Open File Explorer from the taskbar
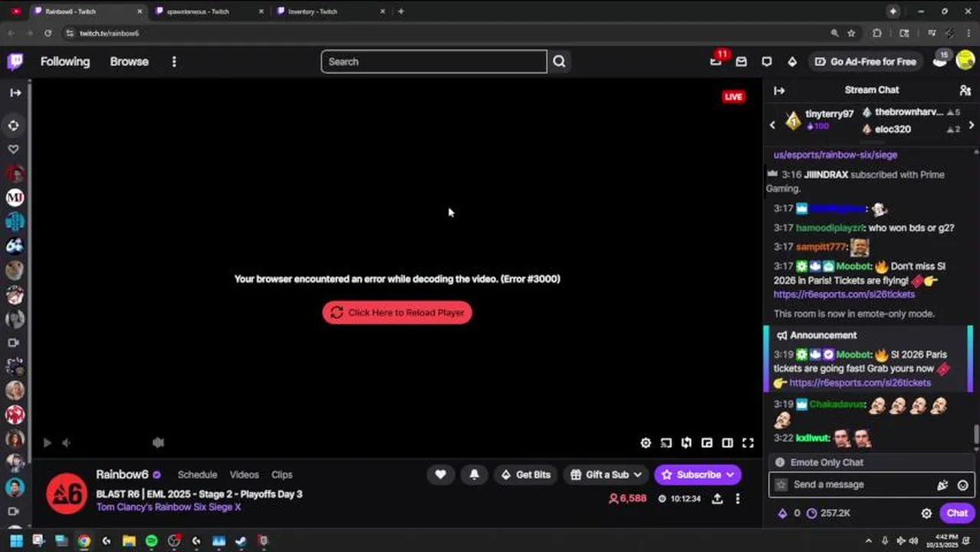 click(129, 540)
